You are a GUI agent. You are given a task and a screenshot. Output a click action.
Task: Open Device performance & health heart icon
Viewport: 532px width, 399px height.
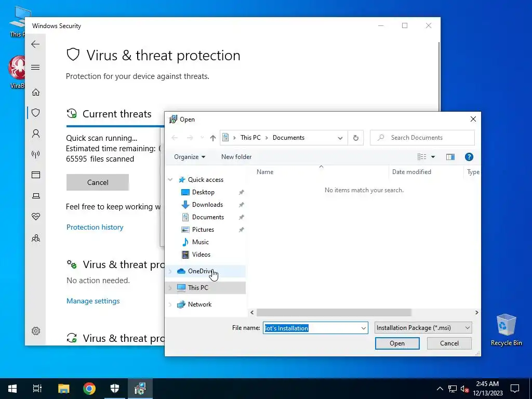(36, 217)
